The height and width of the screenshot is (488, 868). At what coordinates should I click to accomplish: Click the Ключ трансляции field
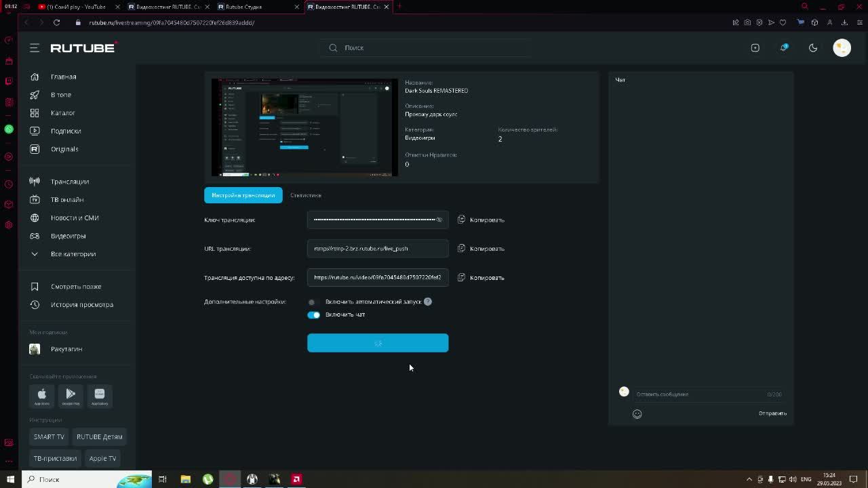pos(378,220)
